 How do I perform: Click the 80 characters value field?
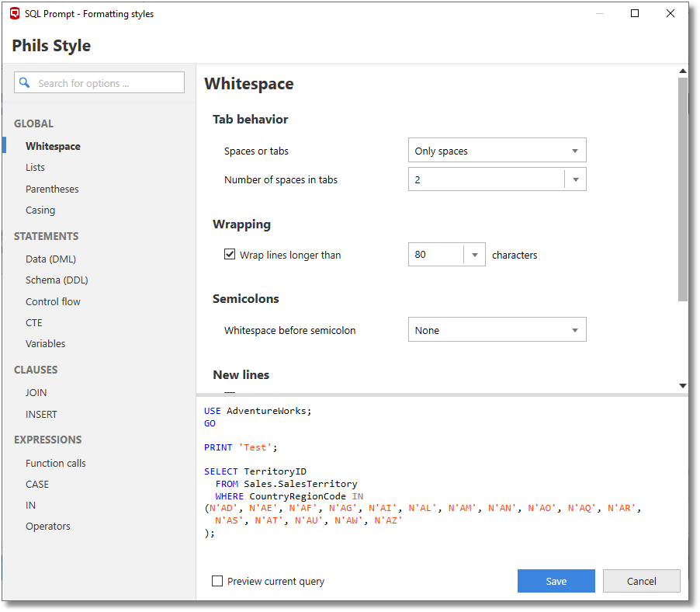coord(436,255)
